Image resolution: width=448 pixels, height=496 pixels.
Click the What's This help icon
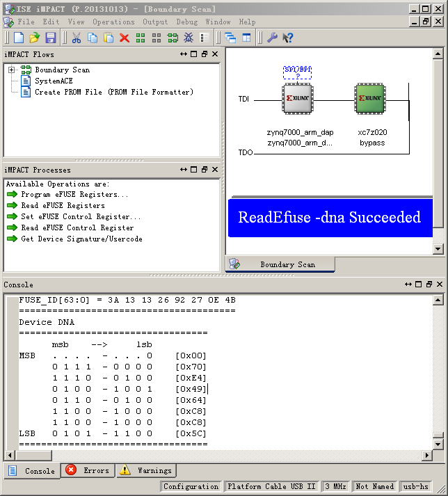click(288, 38)
